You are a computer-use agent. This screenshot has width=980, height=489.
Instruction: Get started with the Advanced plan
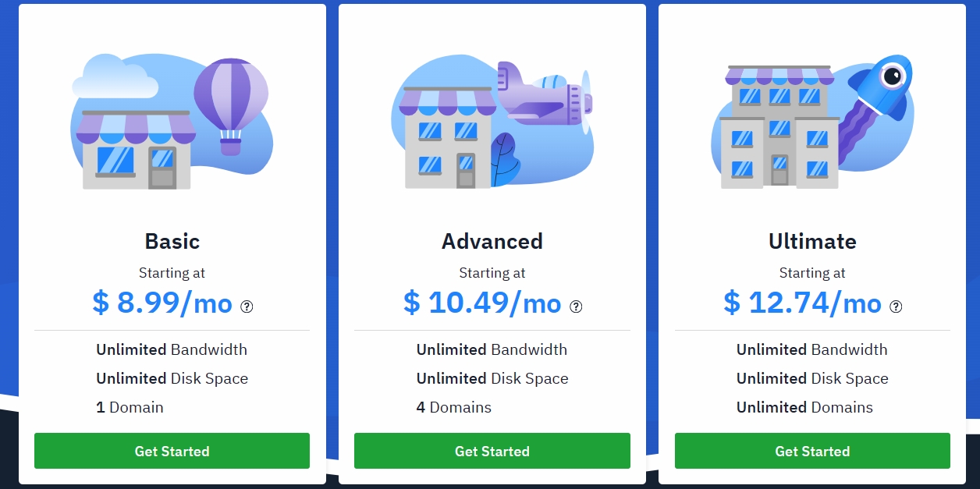492,451
